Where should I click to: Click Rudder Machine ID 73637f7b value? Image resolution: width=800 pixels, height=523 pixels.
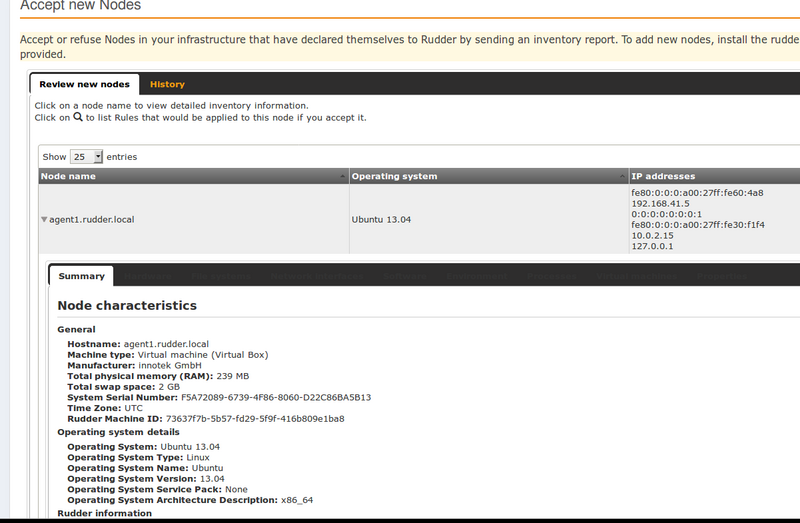tap(255, 419)
